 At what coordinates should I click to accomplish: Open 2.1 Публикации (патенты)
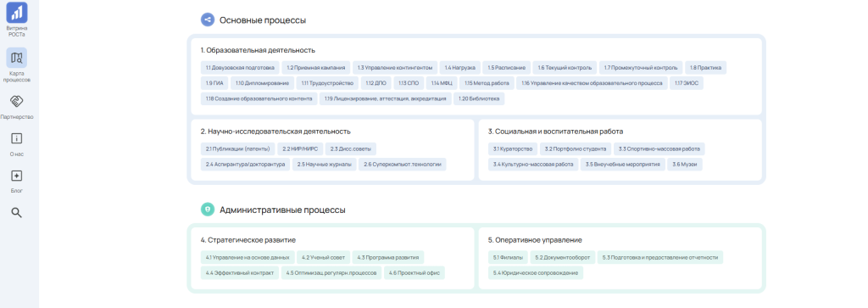click(x=237, y=149)
